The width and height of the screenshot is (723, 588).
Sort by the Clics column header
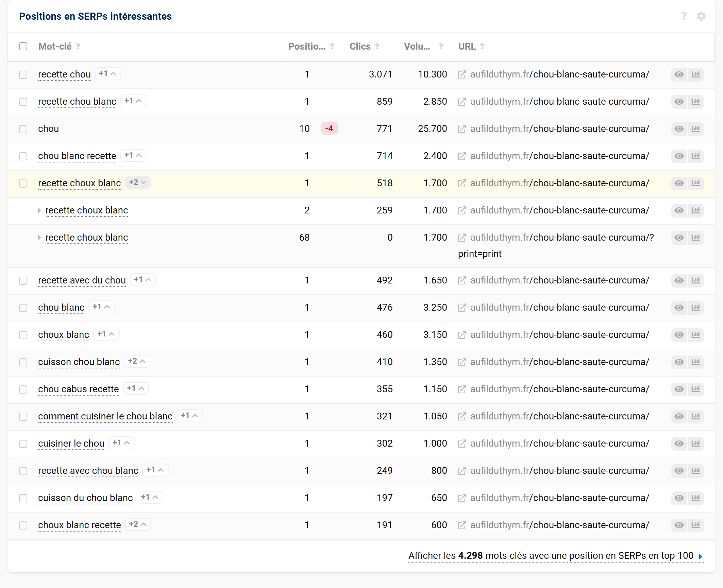tap(360, 47)
